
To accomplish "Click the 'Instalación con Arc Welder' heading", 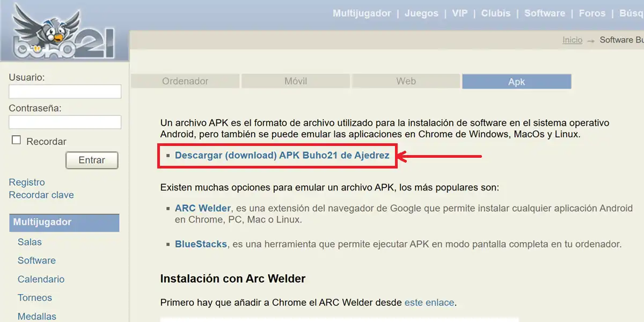I will click(233, 279).
